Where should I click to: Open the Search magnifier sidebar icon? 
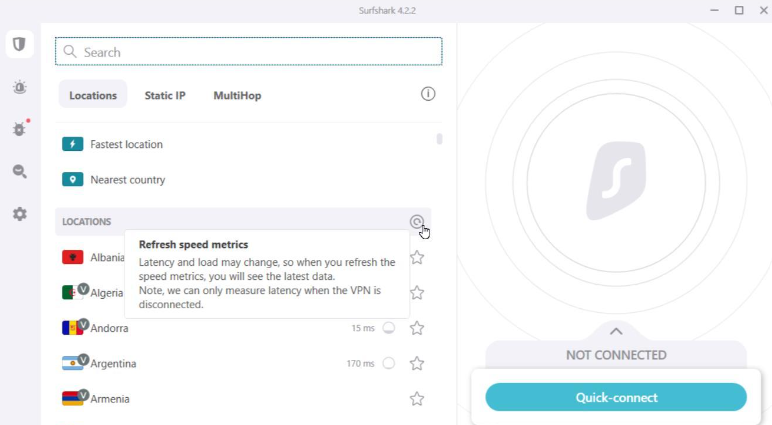[20, 171]
